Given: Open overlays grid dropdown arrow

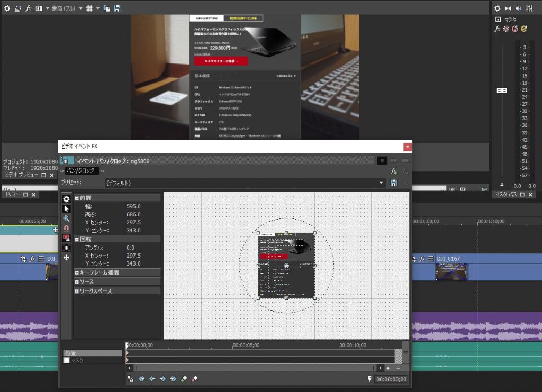Looking at the screenshot, I should 98,8.
